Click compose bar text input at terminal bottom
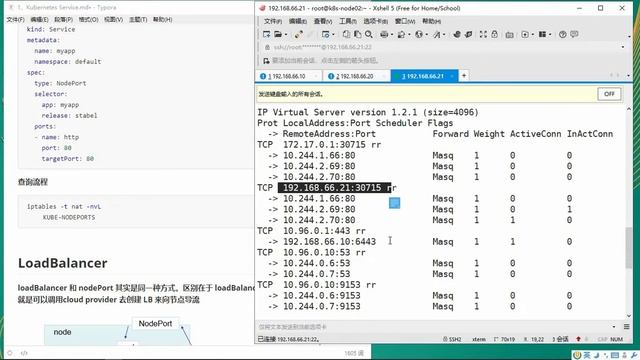The width and height of the screenshot is (640, 360). point(433,327)
